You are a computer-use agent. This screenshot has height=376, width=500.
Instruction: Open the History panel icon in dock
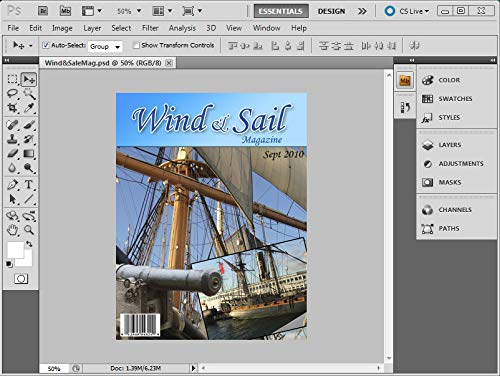click(x=405, y=108)
